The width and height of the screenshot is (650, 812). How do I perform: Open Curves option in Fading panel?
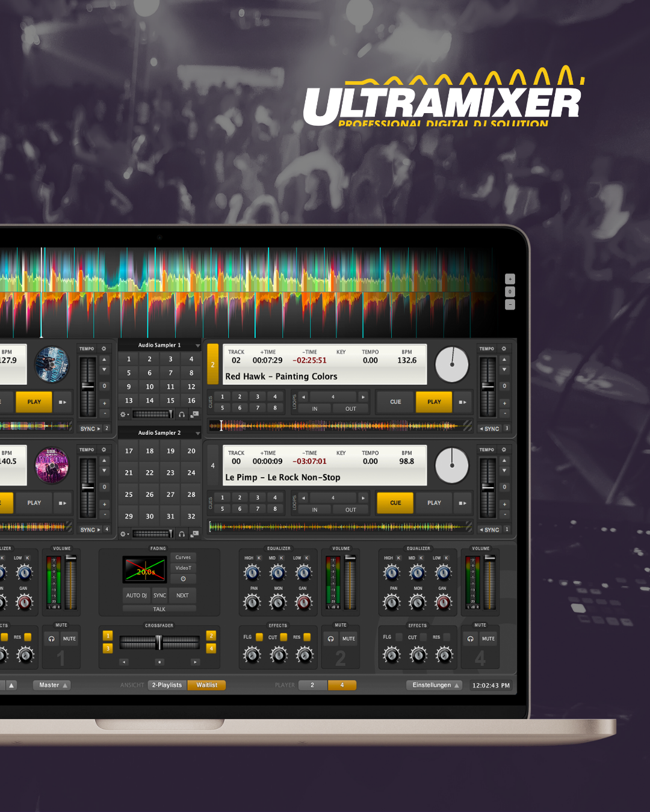183,558
